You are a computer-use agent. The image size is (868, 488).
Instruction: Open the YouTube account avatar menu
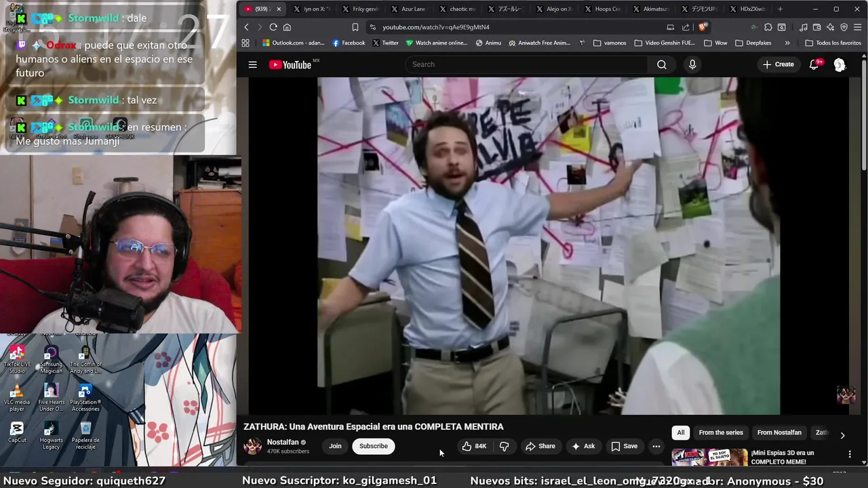click(840, 64)
